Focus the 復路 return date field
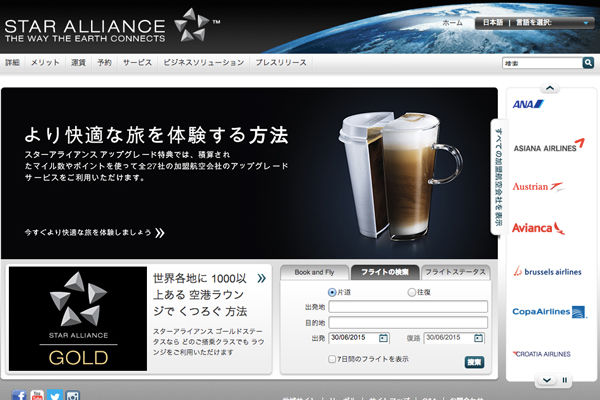Screen dimensions: 600x400 pyautogui.click(x=454, y=338)
